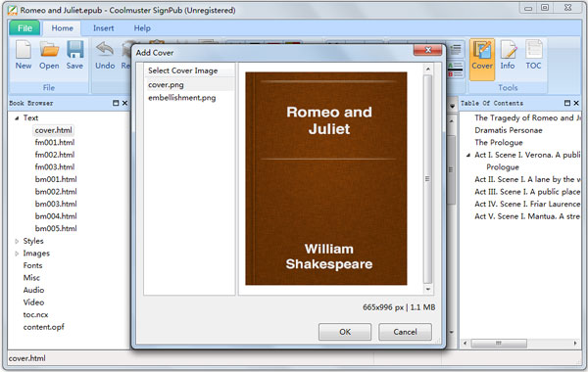Cancel the Add Cover dialog

(x=405, y=332)
